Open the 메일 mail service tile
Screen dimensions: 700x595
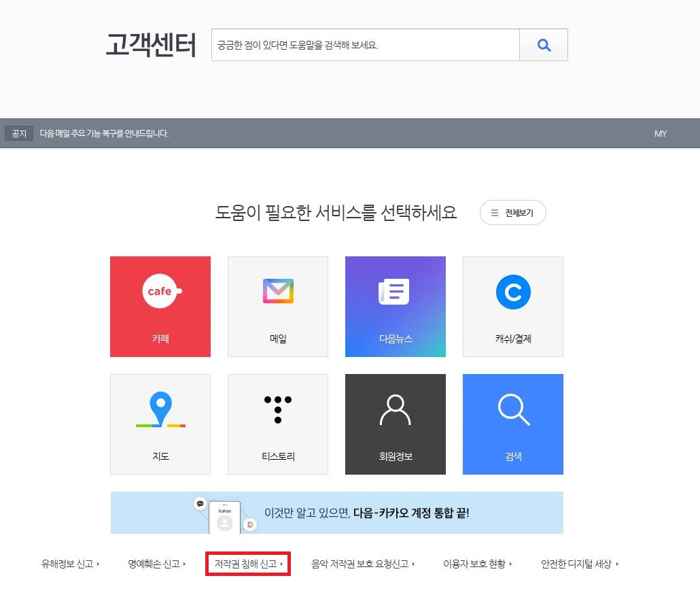coord(278,307)
